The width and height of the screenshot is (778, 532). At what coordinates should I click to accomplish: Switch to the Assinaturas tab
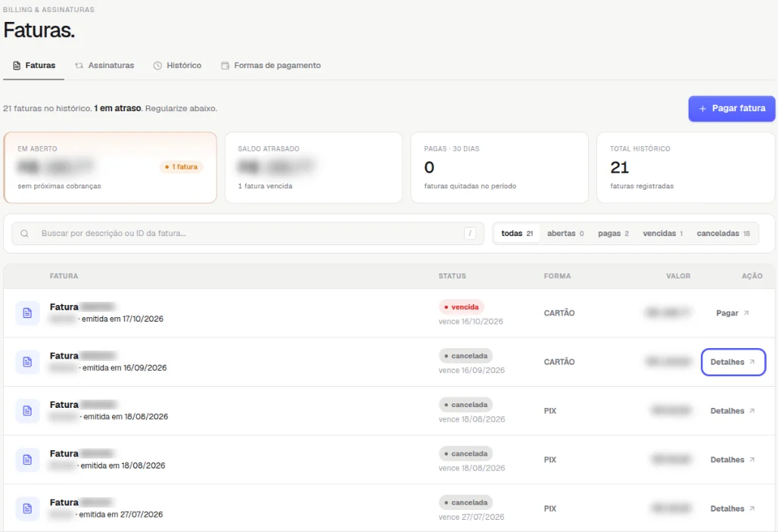[104, 66]
